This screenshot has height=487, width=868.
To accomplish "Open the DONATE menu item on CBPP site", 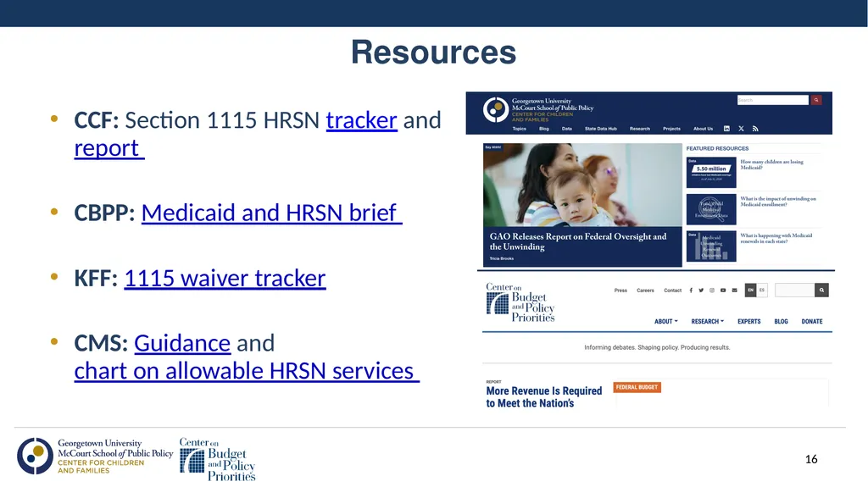I will tap(812, 322).
